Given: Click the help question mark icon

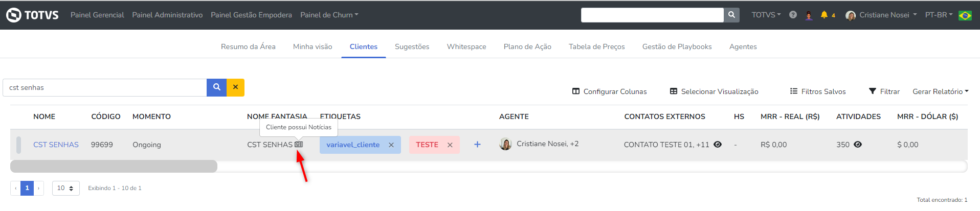Looking at the screenshot, I should tap(793, 15).
